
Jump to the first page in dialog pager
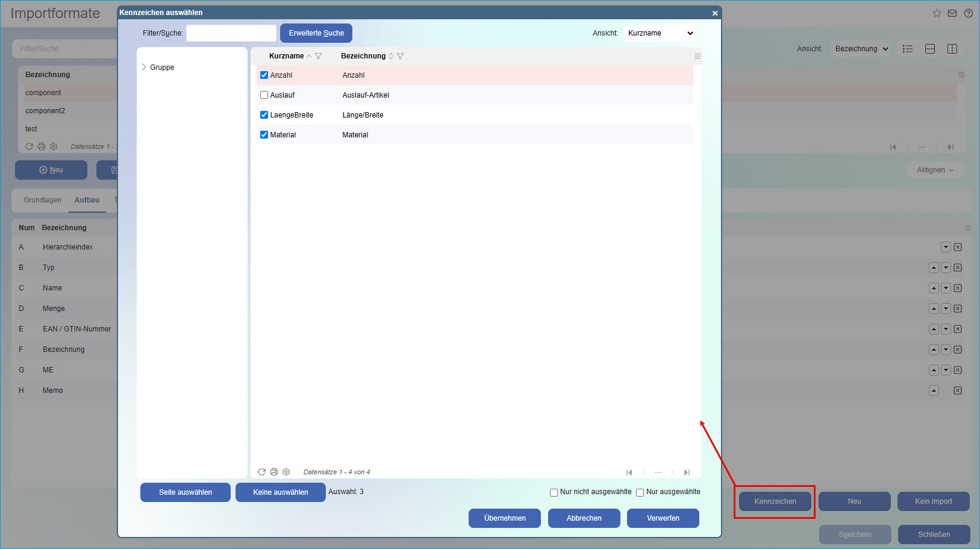point(629,472)
